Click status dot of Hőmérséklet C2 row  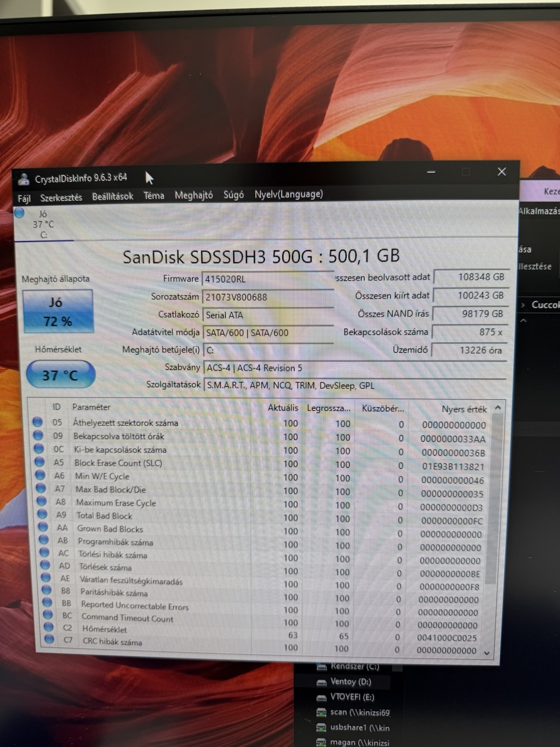pyautogui.click(x=49, y=627)
